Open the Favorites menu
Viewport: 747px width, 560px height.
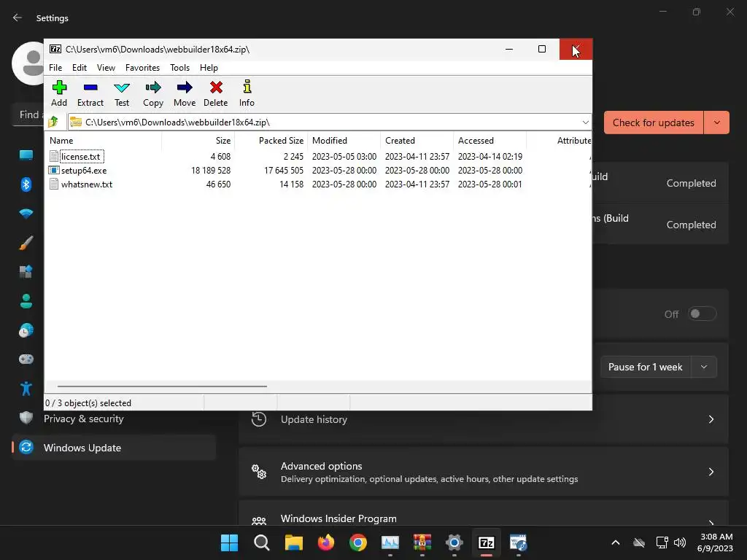pyautogui.click(x=142, y=68)
